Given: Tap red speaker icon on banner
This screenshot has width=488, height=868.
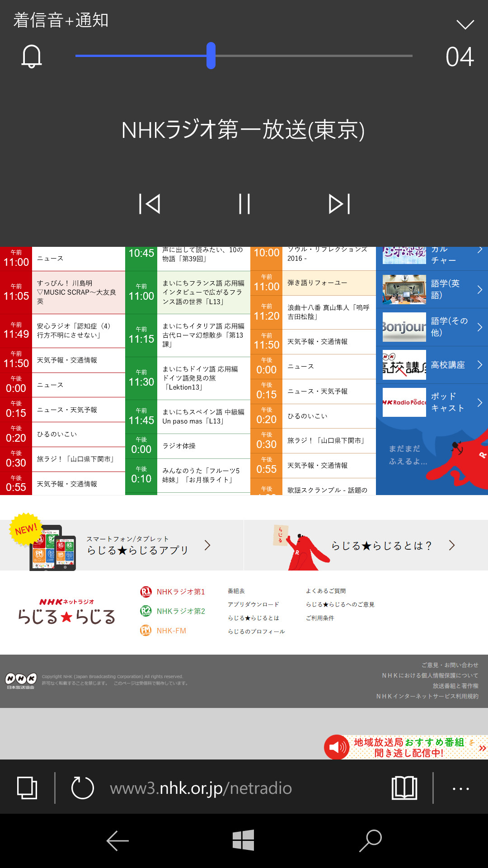Looking at the screenshot, I should click(337, 747).
